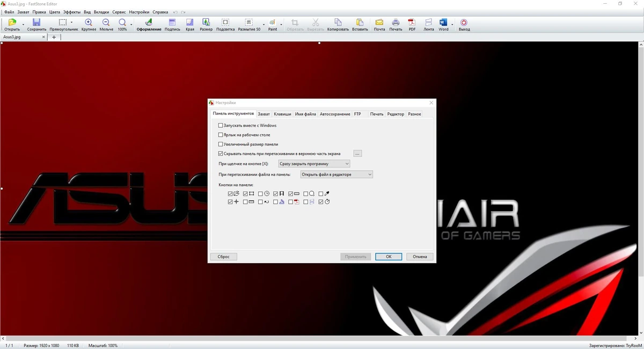The width and height of the screenshot is (644, 349).
Task: Click the Размер resize icon
Action: tap(206, 23)
